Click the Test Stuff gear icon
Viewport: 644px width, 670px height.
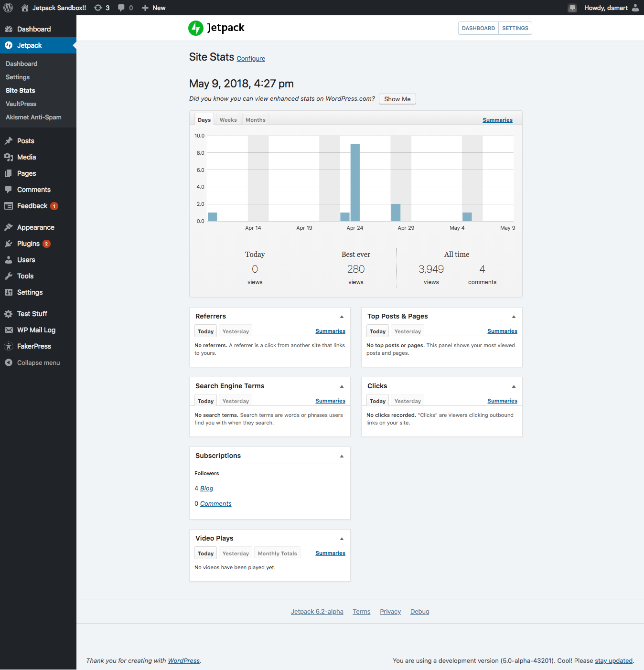[9, 314]
